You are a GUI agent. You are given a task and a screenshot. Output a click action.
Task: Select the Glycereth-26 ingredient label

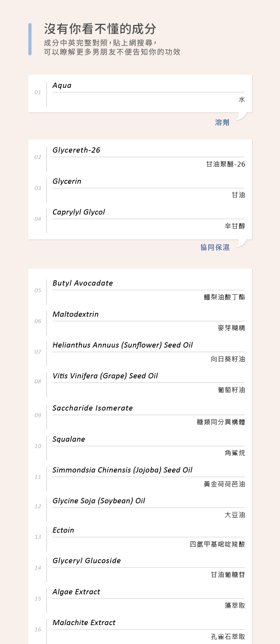76,150
